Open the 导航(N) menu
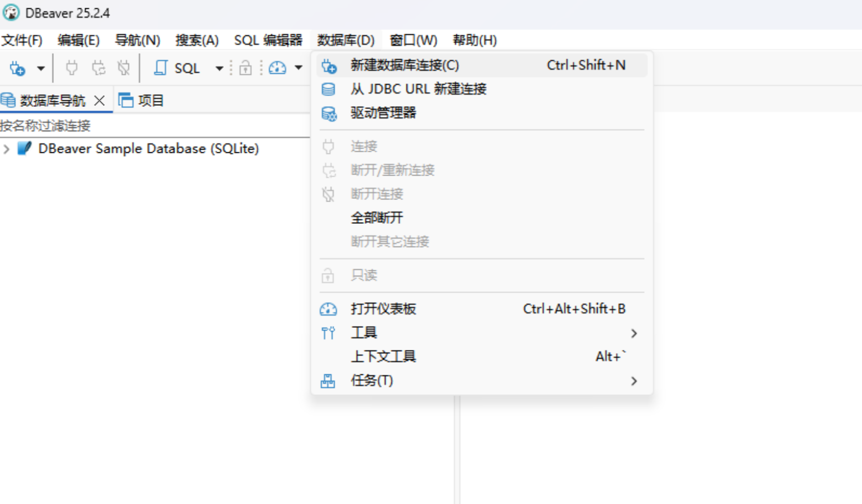Image resolution: width=862 pixels, height=504 pixels. pos(137,40)
